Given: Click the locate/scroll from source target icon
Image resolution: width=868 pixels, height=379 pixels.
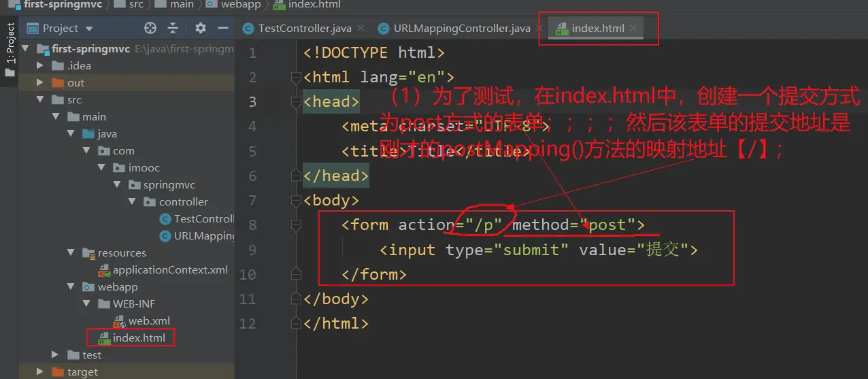Looking at the screenshot, I should 150,28.
